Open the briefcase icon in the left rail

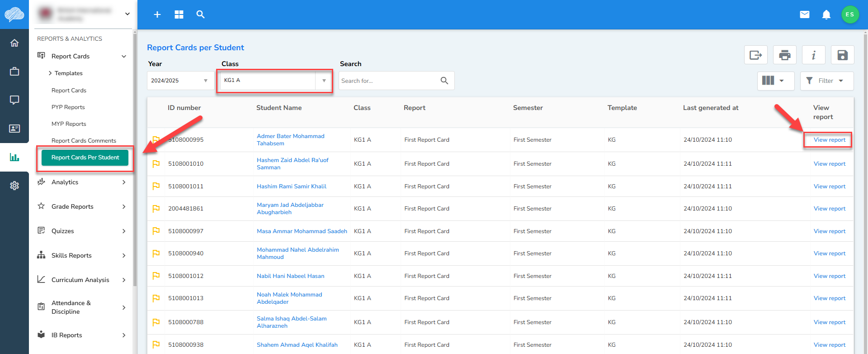(14, 72)
